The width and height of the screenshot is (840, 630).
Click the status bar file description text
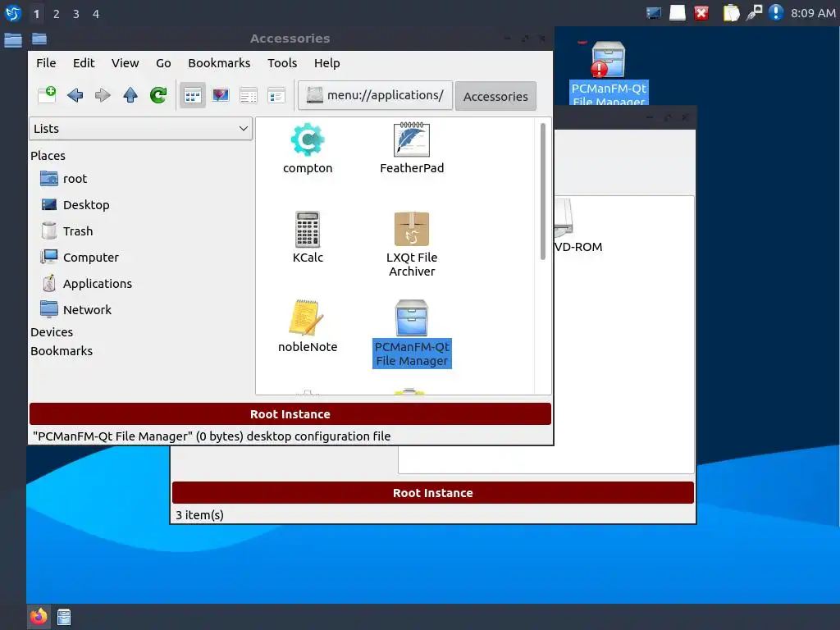(212, 436)
